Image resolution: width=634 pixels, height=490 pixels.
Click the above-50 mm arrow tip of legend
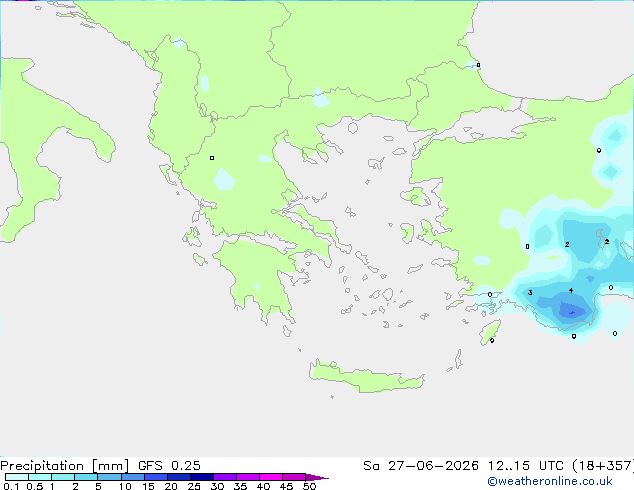[x=317, y=477]
